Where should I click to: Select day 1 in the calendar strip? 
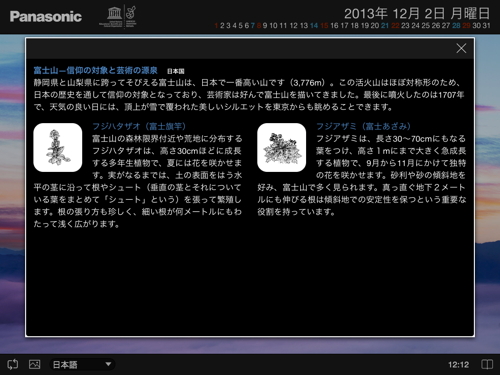216,25
